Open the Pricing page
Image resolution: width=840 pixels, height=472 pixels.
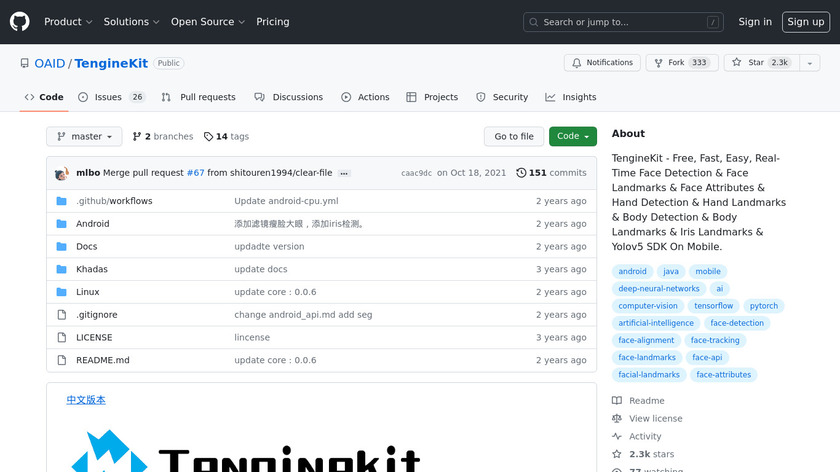(x=273, y=22)
